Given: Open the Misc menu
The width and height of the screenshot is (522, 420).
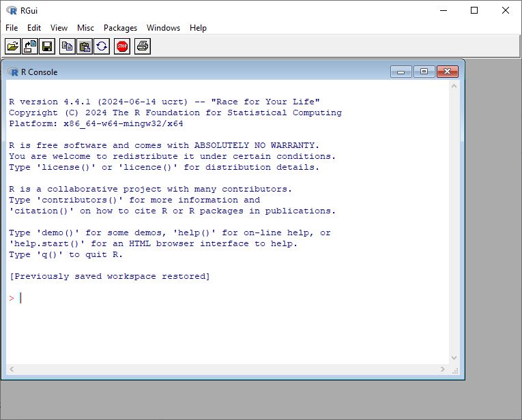Looking at the screenshot, I should click(85, 28).
